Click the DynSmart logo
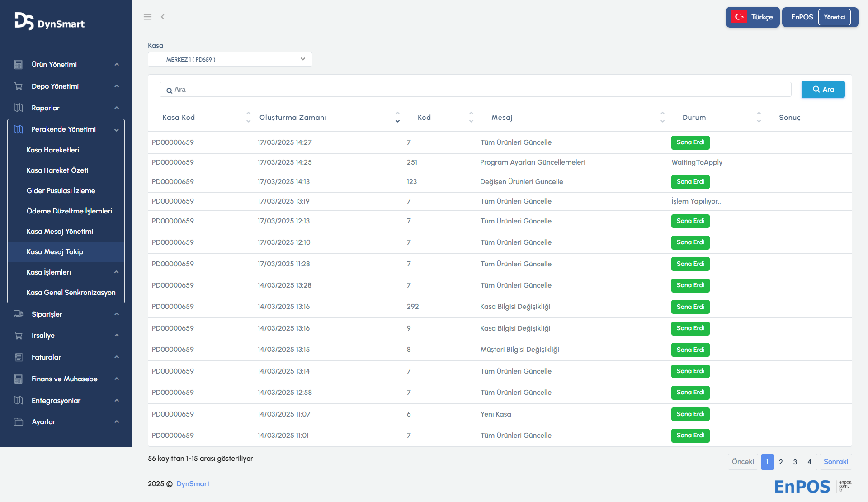The image size is (868, 502). click(x=50, y=22)
